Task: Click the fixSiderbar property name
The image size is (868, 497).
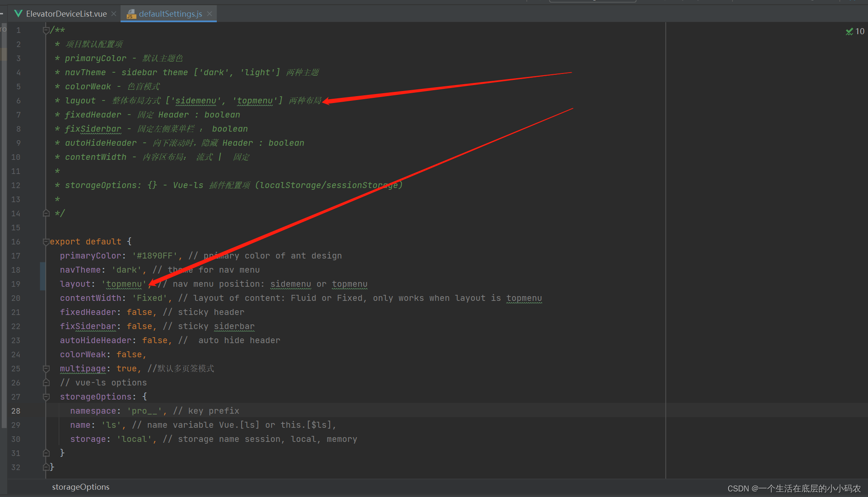Action: tap(88, 326)
